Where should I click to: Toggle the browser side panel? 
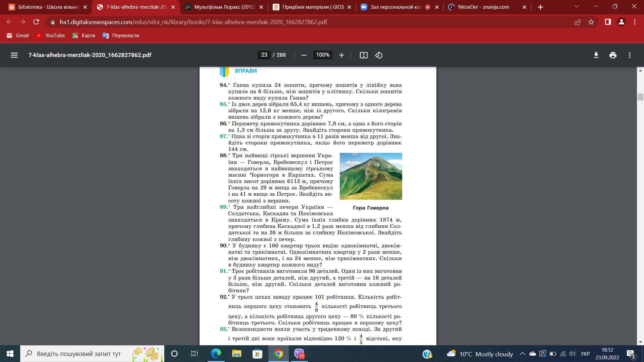tap(607, 22)
